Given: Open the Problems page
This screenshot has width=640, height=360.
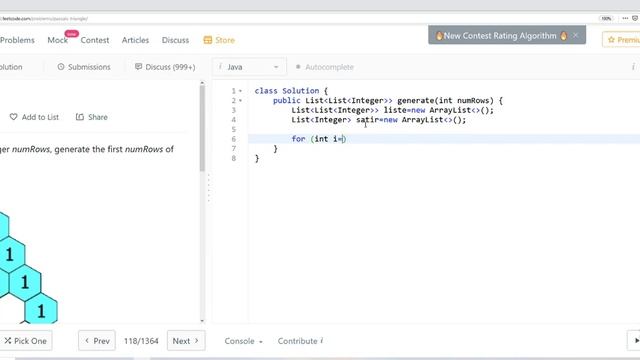Looking at the screenshot, I should click(17, 40).
